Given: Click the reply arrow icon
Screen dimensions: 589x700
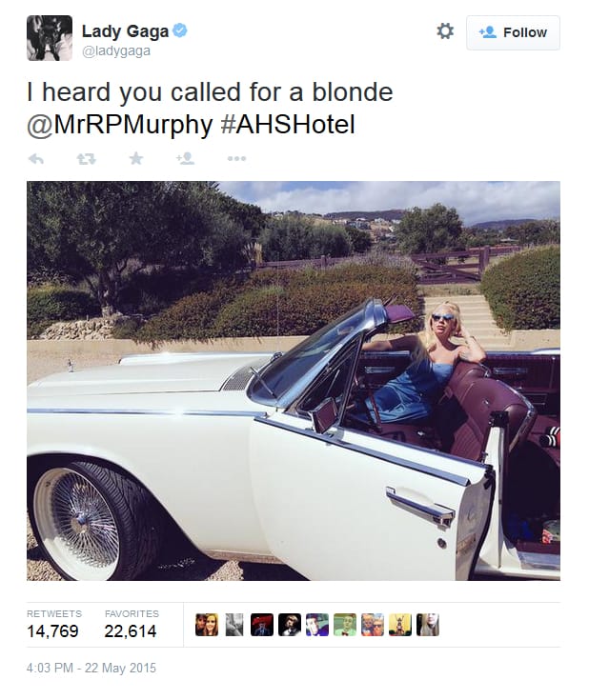Looking at the screenshot, I should coord(36,158).
